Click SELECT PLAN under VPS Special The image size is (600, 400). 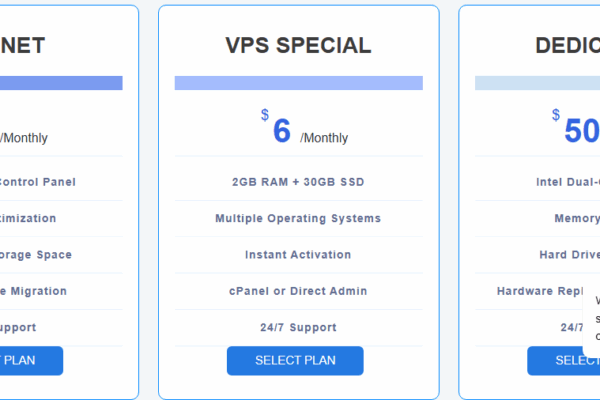(295, 360)
